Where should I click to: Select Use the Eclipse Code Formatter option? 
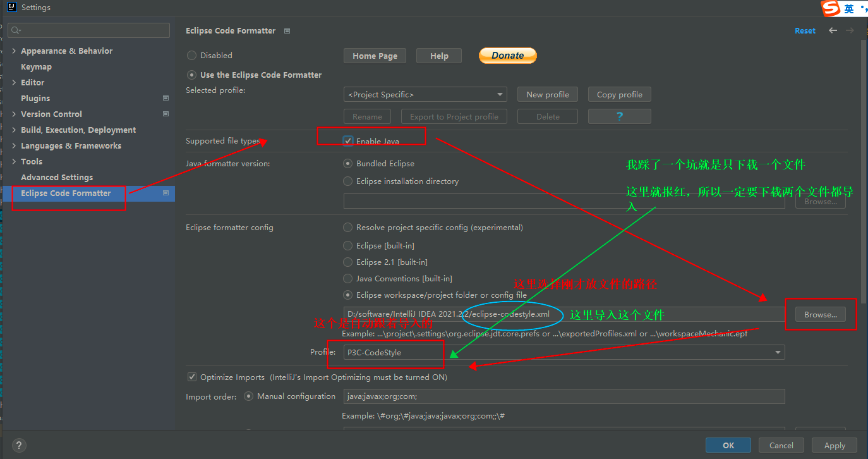pos(191,75)
